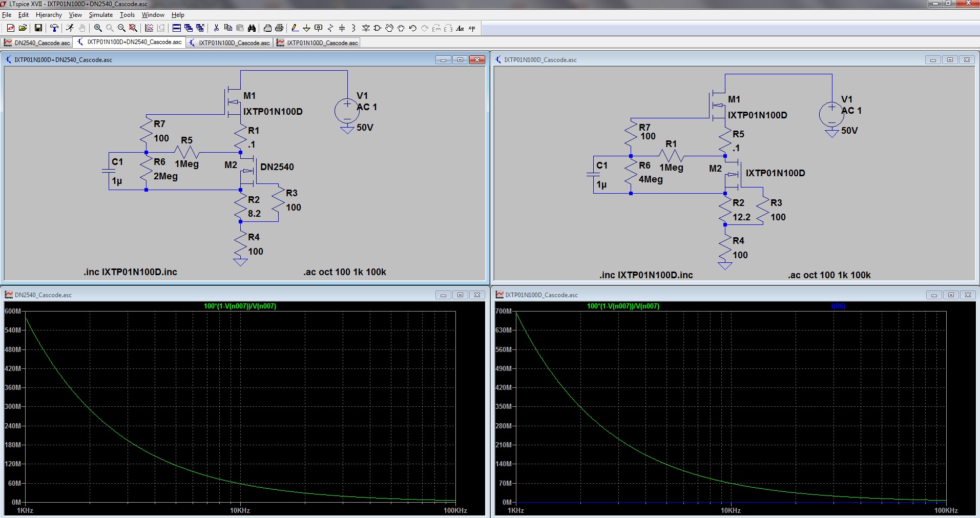980x518 pixels.
Task: Click the Autorange plot icon
Action: click(149, 28)
